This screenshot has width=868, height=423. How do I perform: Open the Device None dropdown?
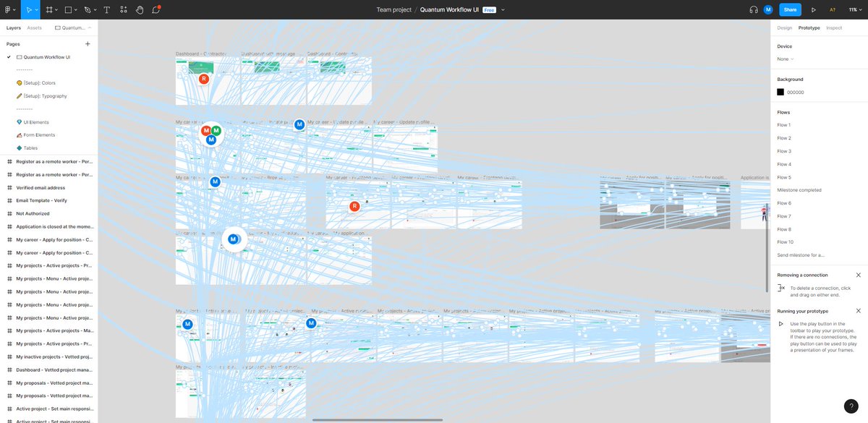pyautogui.click(x=785, y=59)
